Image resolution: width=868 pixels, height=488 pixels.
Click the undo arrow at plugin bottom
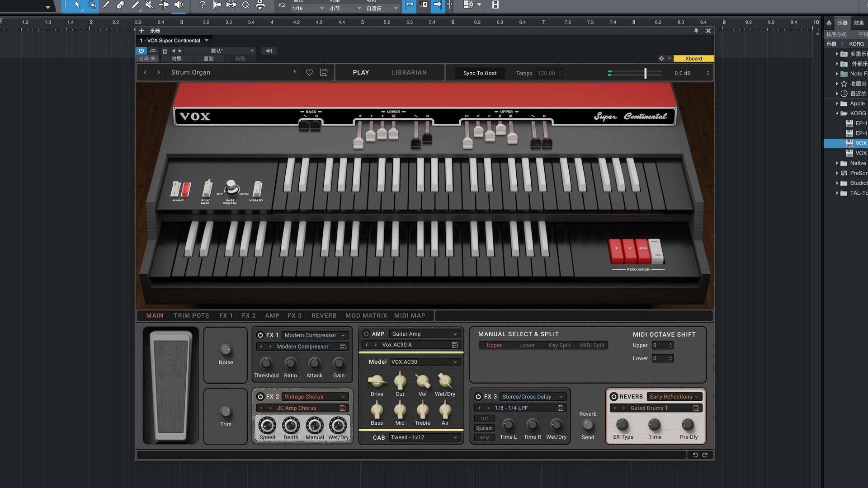(695, 455)
